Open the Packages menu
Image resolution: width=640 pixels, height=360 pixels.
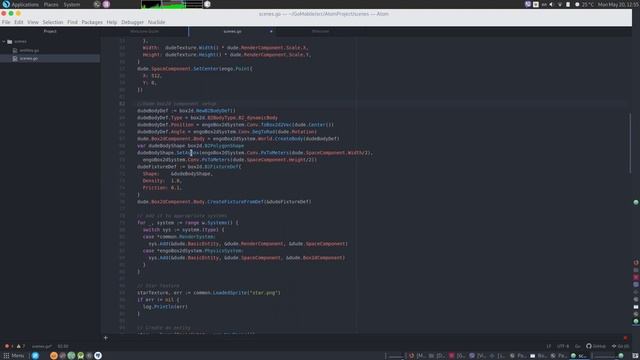tap(92, 22)
